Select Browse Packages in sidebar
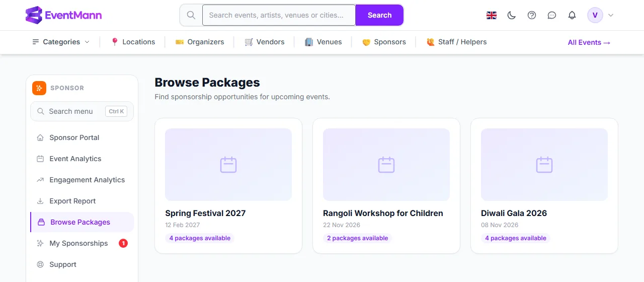This screenshot has height=282, width=644. [x=82, y=222]
